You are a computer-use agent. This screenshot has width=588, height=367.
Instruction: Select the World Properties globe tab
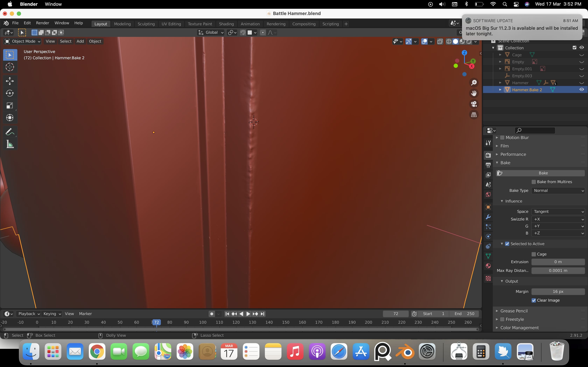click(x=488, y=194)
